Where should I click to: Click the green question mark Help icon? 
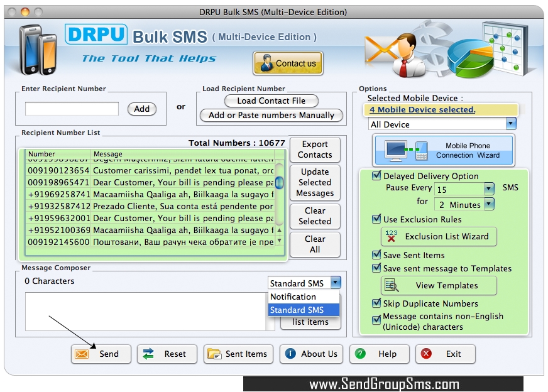tap(360, 354)
